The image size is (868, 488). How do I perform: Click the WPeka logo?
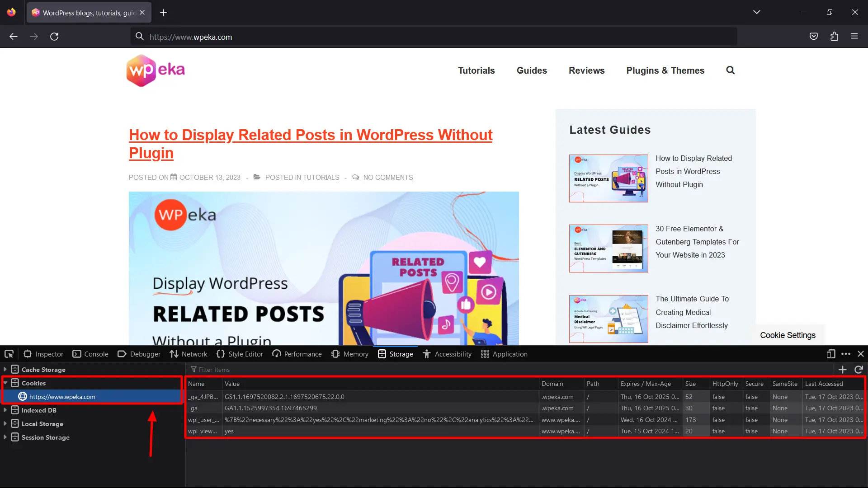[x=156, y=70]
